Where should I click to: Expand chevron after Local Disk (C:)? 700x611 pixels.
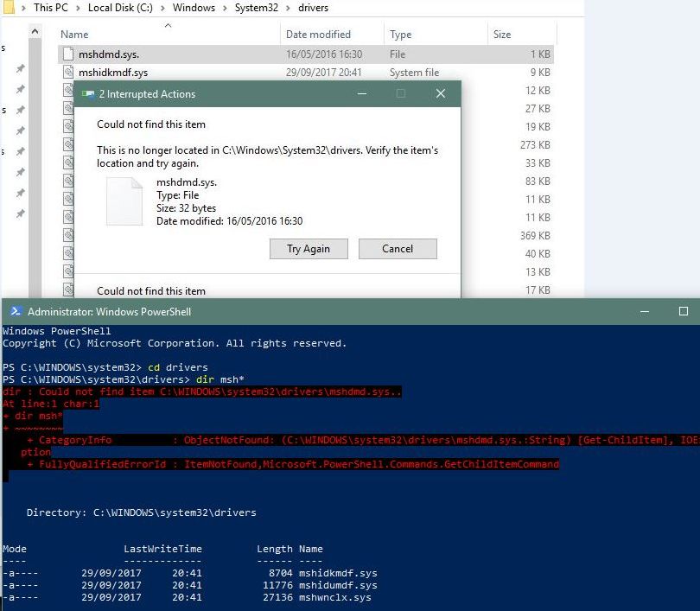163,8
